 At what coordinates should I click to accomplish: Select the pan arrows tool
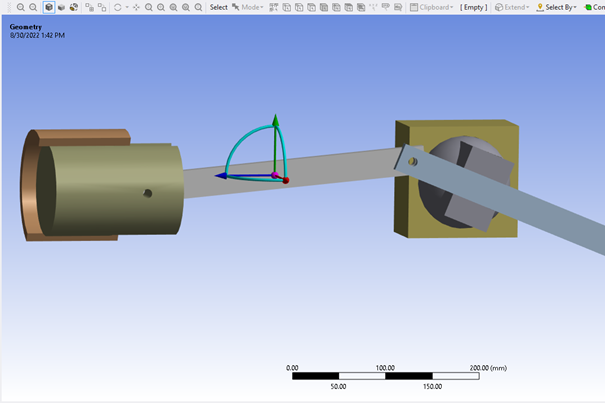136,7
